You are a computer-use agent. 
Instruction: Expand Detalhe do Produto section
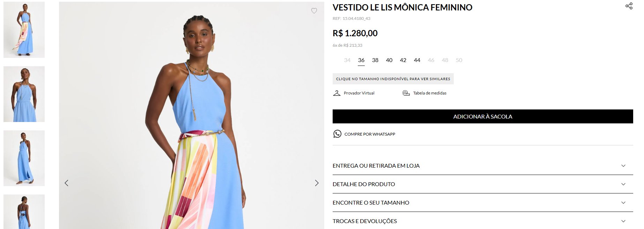click(x=483, y=184)
